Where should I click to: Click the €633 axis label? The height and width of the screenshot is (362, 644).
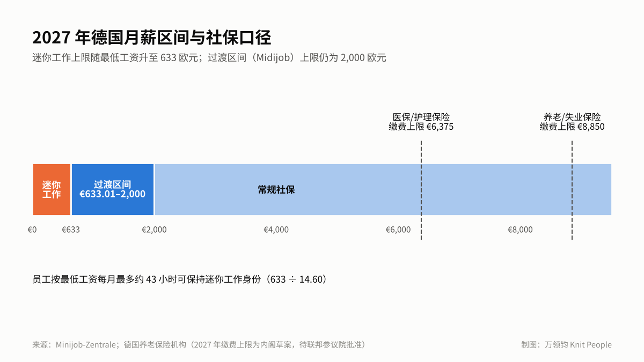pos(71,230)
